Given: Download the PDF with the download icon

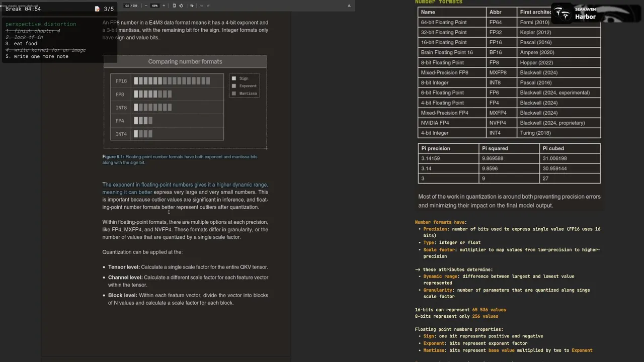Looking at the screenshot, I should tap(349, 6).
